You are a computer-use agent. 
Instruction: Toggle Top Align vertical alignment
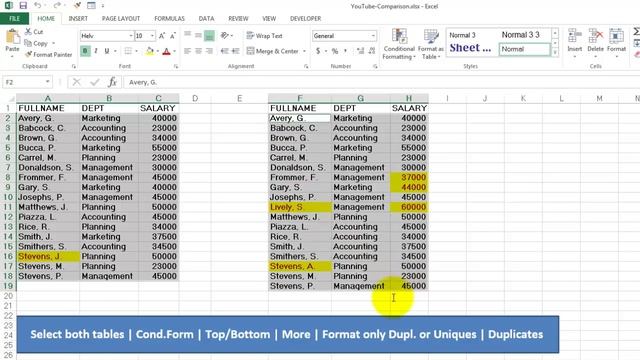(x=187, y=36)
